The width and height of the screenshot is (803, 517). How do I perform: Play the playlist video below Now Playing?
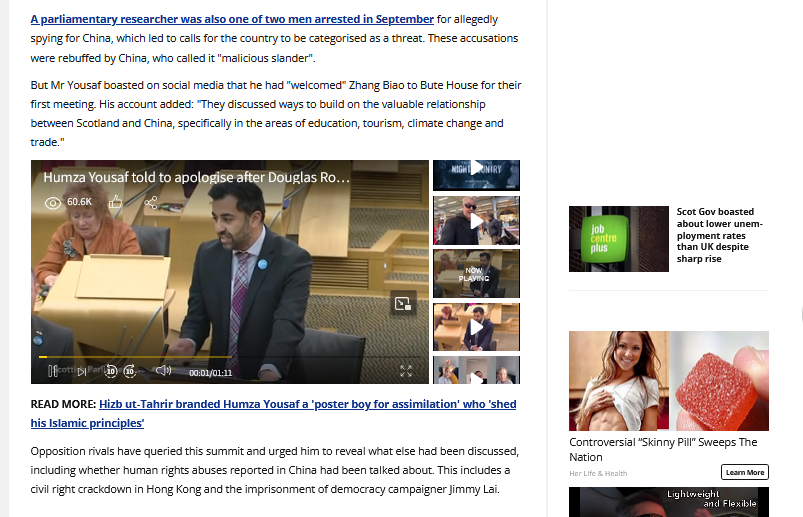point(476,327)
